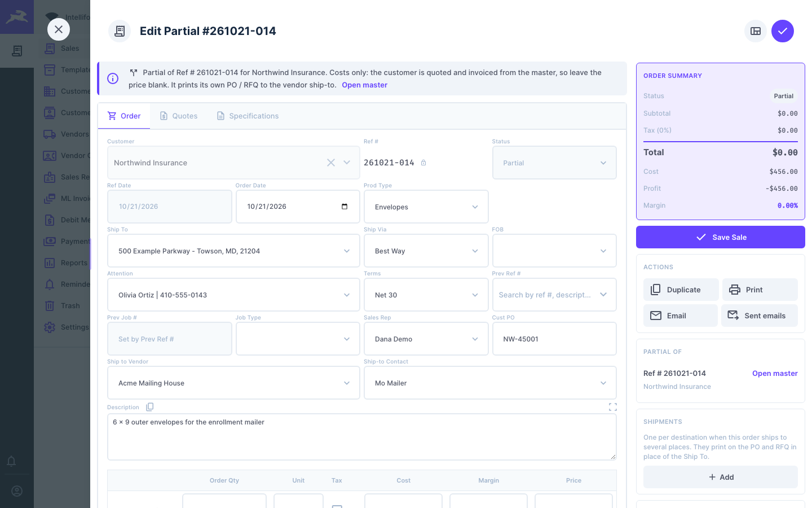Click the copy description icon

149,407
